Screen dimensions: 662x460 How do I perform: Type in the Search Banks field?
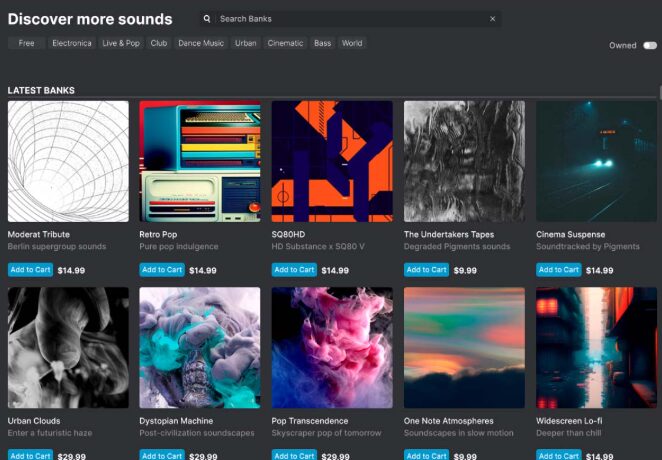click(350, 19)
